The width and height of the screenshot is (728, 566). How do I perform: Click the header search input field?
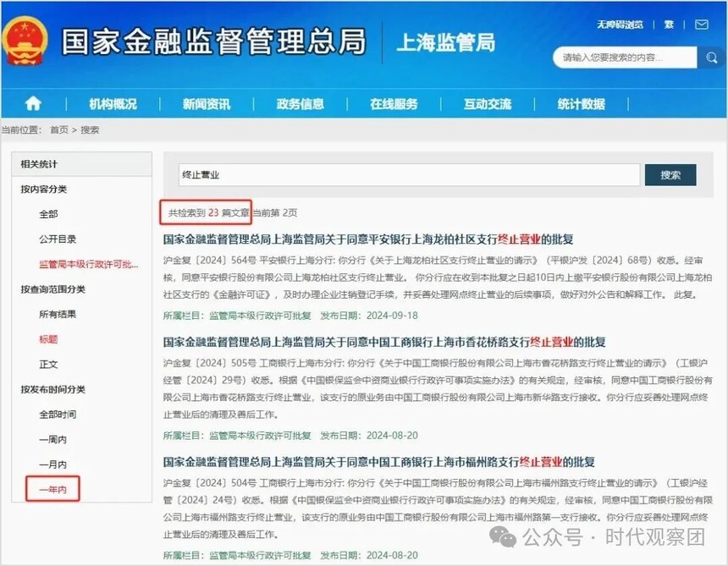[625, 58]
